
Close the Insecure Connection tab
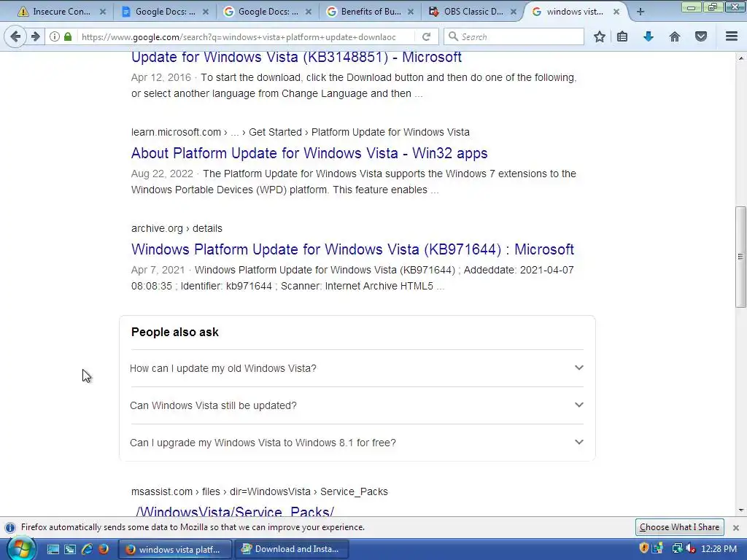click(102, 12)
